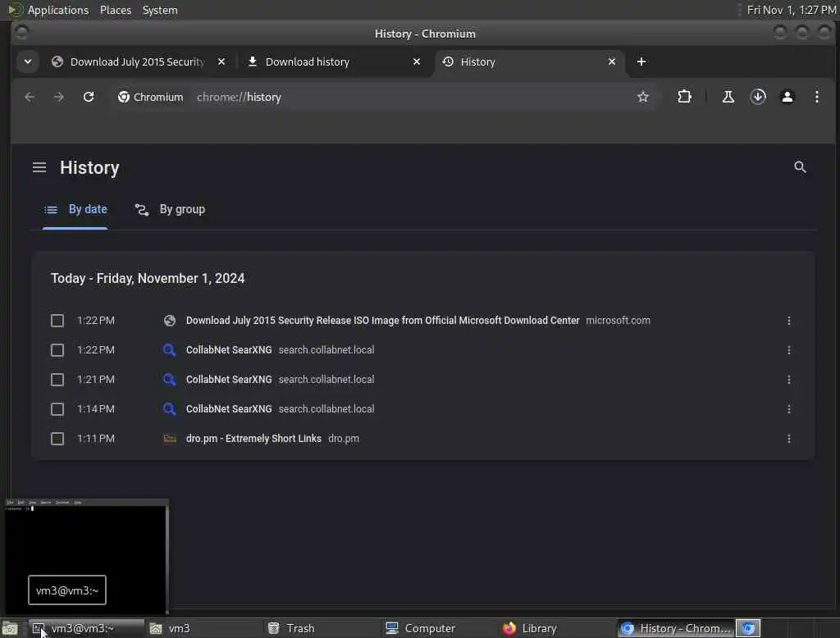Click the Chromium site info chip

pyautogui.click(x=151, y=97)
